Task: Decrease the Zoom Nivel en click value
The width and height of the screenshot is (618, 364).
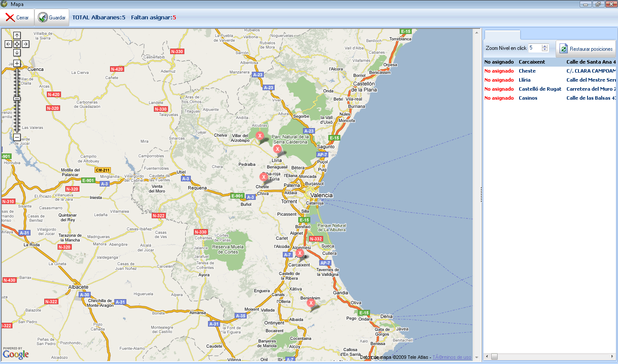Action: click(x=545, y=50)
